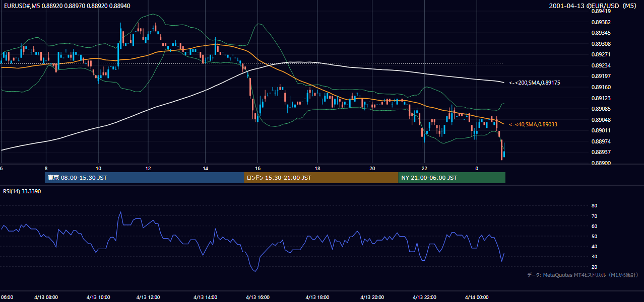Click hour label 12 above the Tokyo session bar
This screenshot has height=302, width=644.
click(148, 168)
